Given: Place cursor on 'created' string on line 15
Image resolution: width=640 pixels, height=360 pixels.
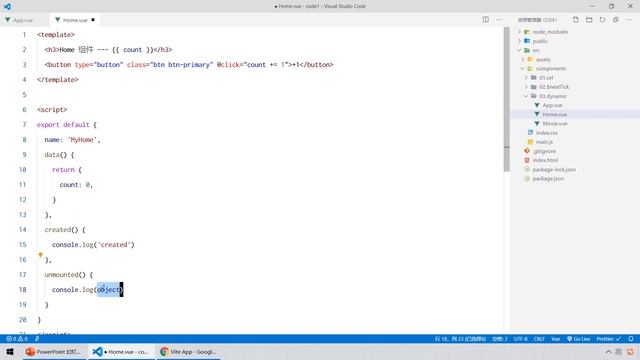Looking at the screenshot, I should (x=114, y=244).
